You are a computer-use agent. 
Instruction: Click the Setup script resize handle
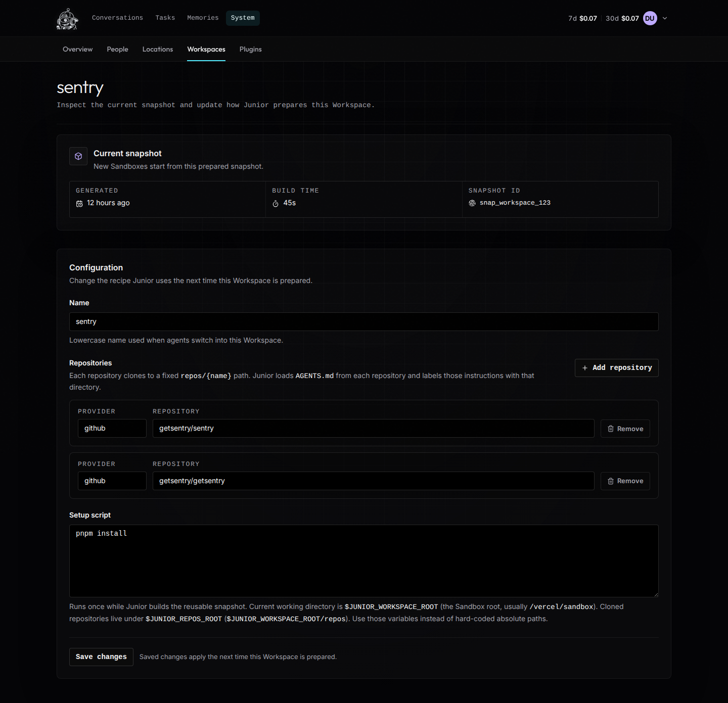coord(655,594)
